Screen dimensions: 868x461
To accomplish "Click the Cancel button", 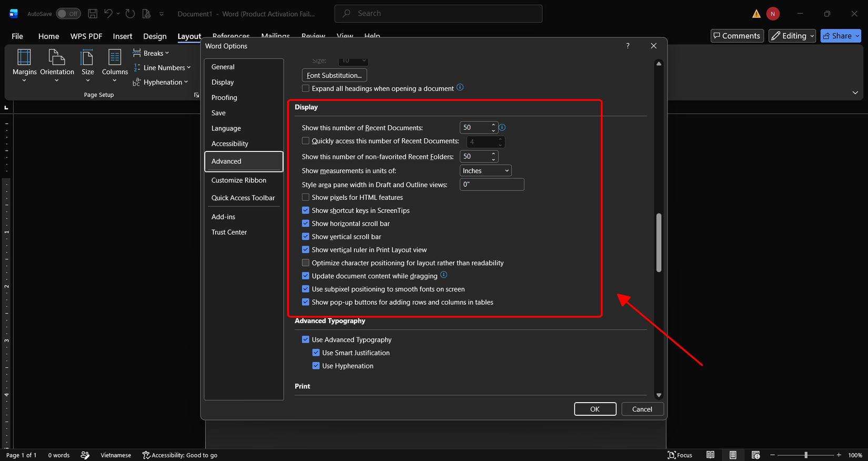I will pyautogui.click(x=642, y=409).
